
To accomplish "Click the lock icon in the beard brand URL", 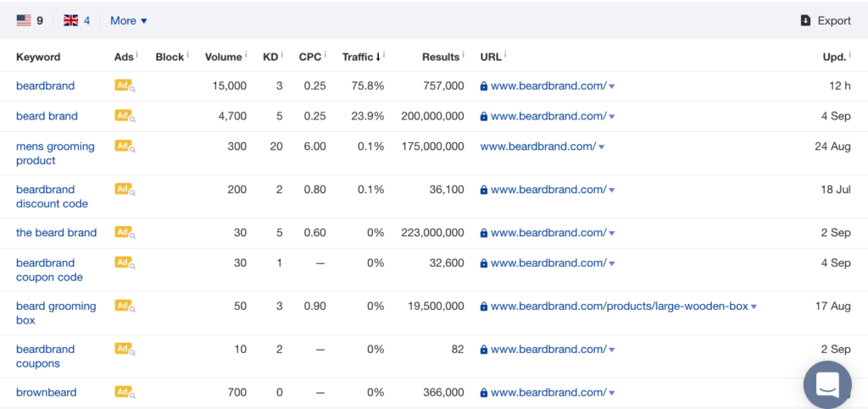I will tap(484, 233).
